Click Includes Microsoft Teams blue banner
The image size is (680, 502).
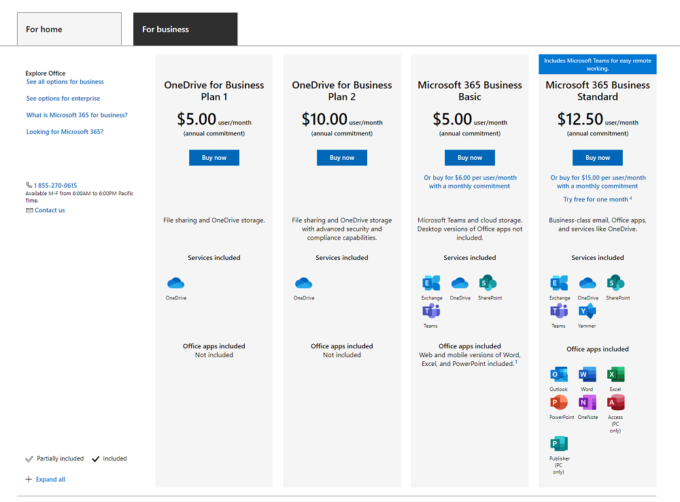(x=598, y=64)
